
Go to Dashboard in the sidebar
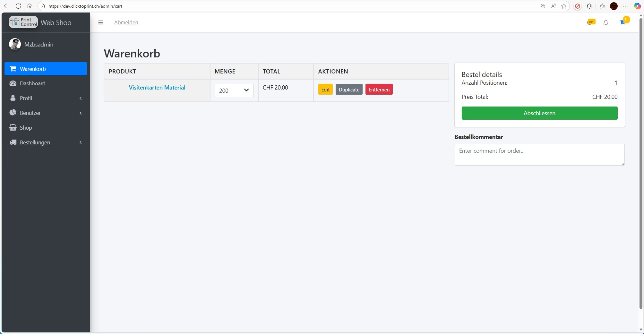tap(32, 83)
